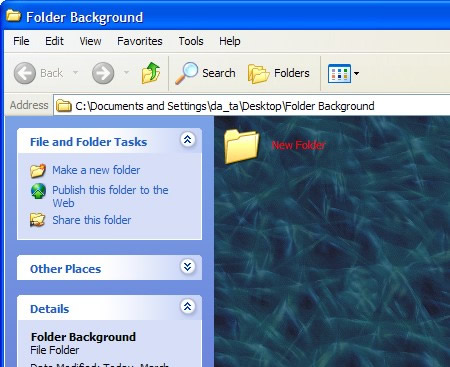Open the Favorites menu
This screenshot has height=367, width=450.
click(x=140, y=41)
